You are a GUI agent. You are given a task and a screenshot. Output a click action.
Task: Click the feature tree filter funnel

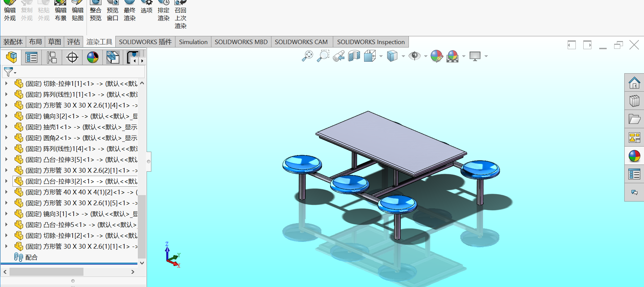[x=9, y=72]
